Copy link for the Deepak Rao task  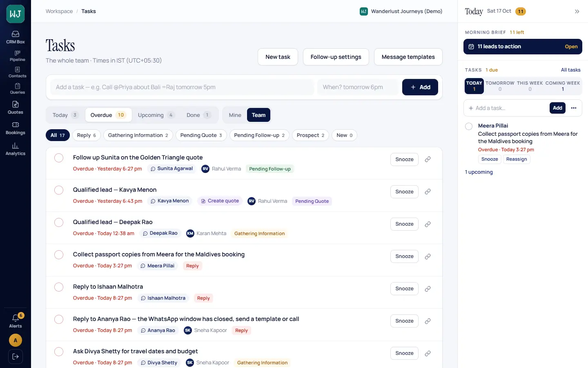coord(428,224)
